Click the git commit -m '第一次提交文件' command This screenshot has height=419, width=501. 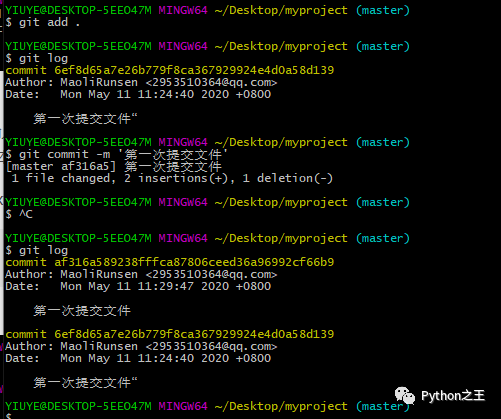click(116, 155)
